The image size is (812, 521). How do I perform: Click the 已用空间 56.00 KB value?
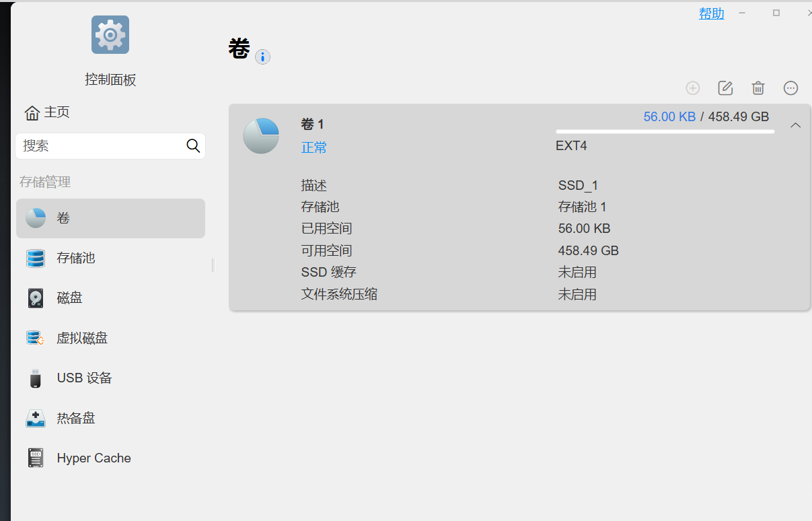point(585,229)
